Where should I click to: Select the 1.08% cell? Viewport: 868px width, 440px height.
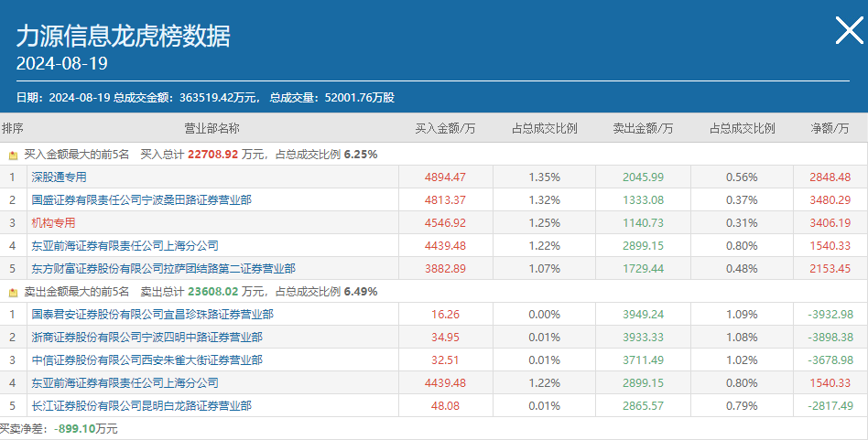[x=742, y=338]
